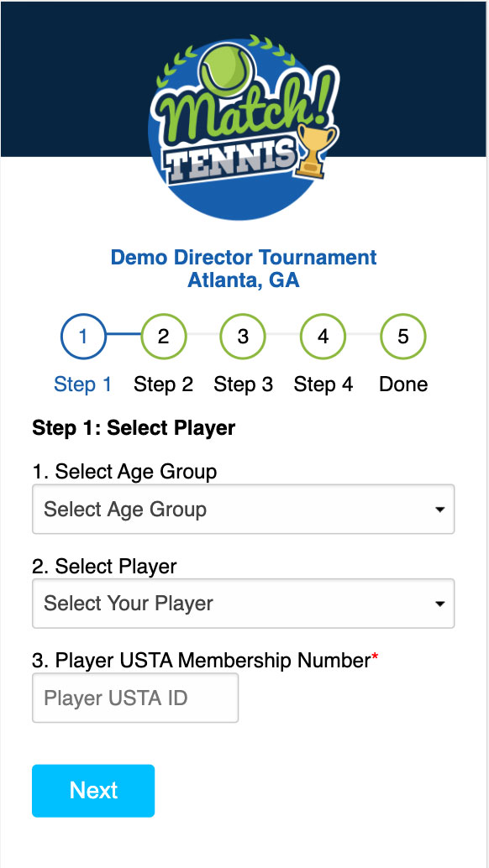Select step circle number 3
Image resolution: width=489 pixels, height=868 pixels.
243,336
